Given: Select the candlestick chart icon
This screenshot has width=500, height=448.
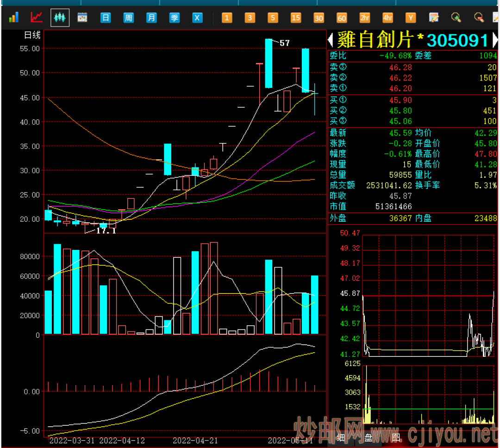Looking at the screenshot, I should (x=60, y=18).
